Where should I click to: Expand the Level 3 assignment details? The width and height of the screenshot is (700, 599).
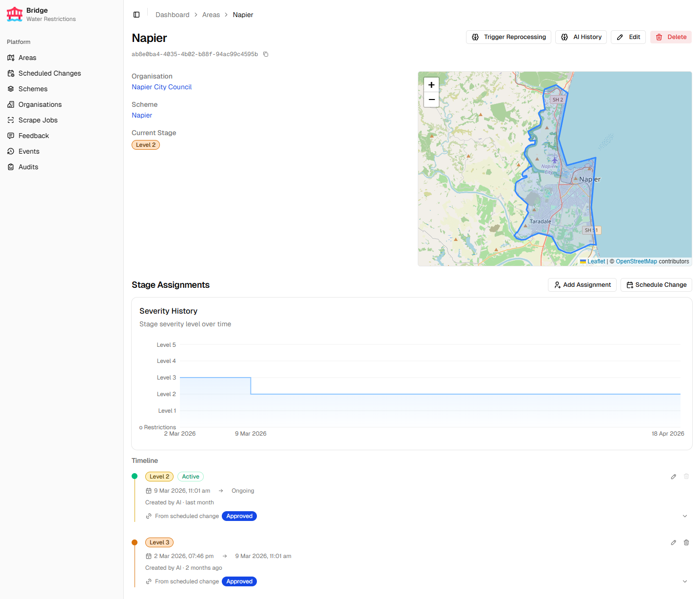click(x=684, y=581)
